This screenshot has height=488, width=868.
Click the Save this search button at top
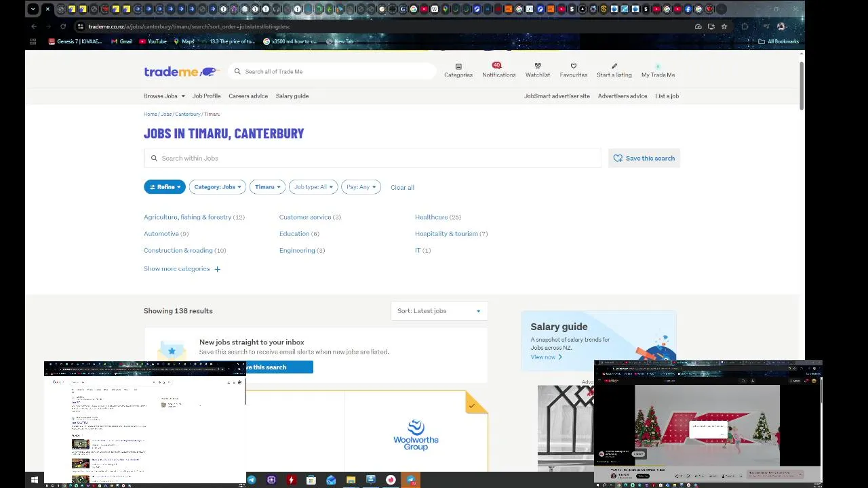click(x=644, y=158)
